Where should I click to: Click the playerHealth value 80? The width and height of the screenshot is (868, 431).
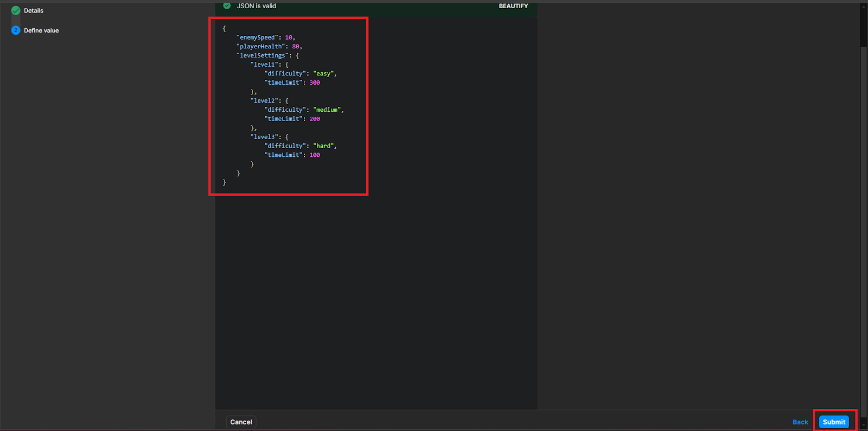click(296, 46)
